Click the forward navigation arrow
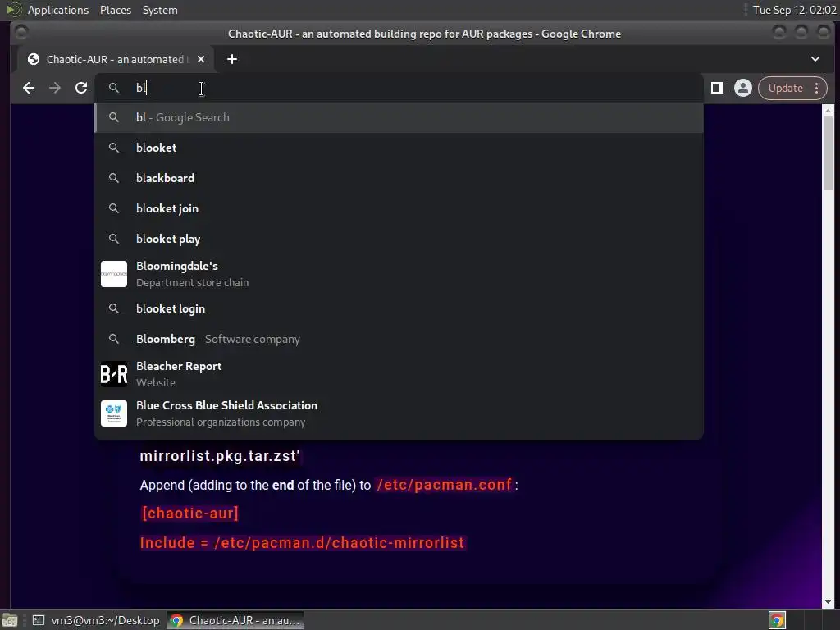The image size is (840, 630). (x=55, y=88)
